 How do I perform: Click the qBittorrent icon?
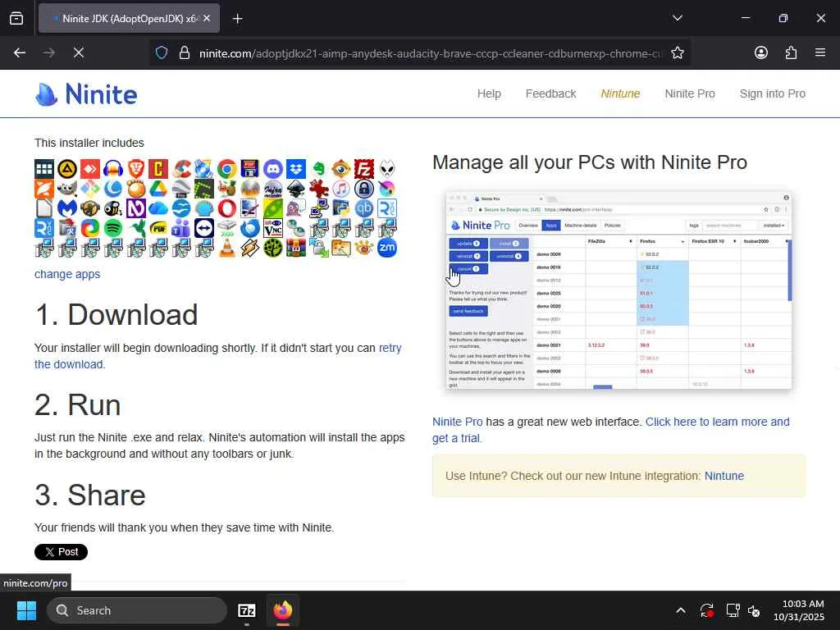(x=364, y=208)
